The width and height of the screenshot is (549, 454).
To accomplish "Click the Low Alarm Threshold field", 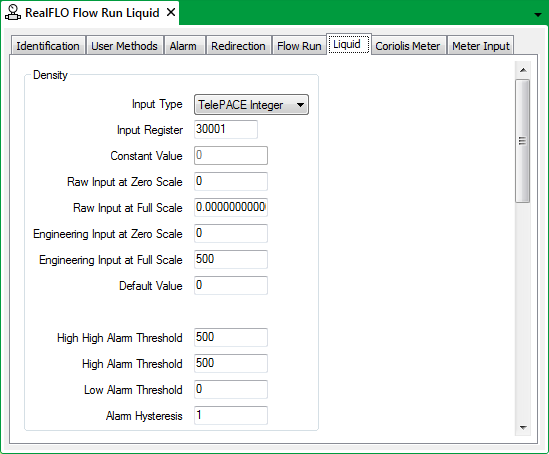I will 231,389.
